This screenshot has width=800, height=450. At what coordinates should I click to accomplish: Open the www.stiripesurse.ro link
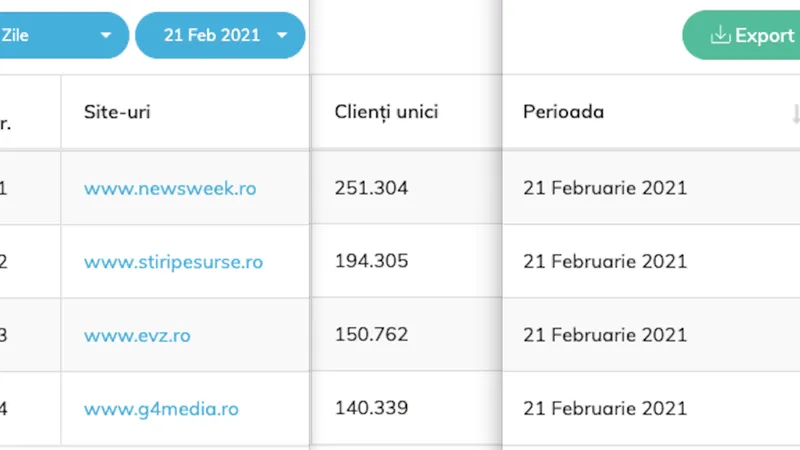pyautogui.click(x=173, y=262)
